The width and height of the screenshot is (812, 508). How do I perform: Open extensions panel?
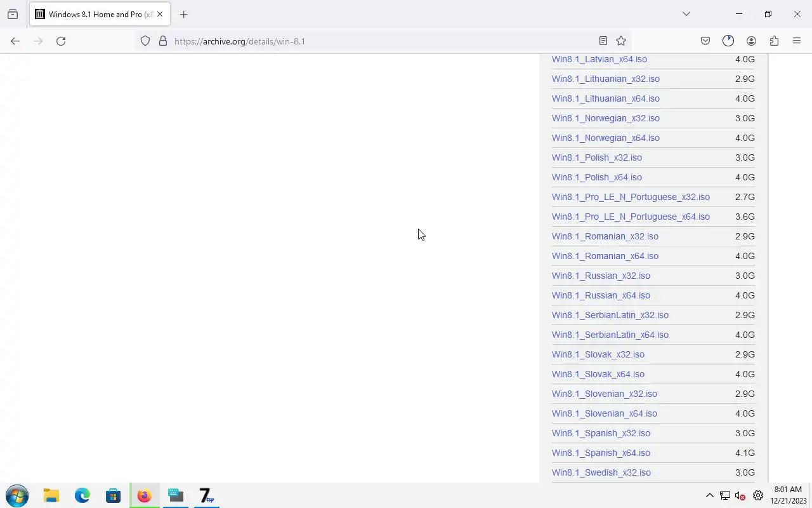[774, 41]
